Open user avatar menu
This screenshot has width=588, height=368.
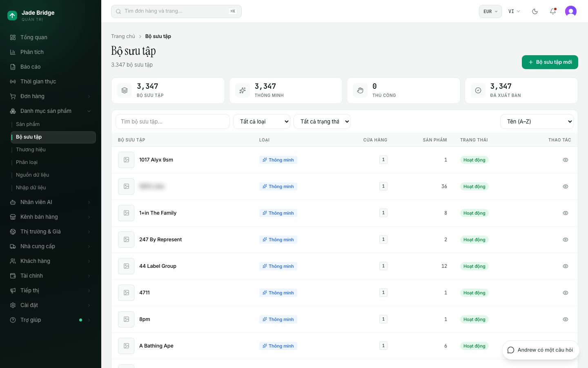(571, 11)
